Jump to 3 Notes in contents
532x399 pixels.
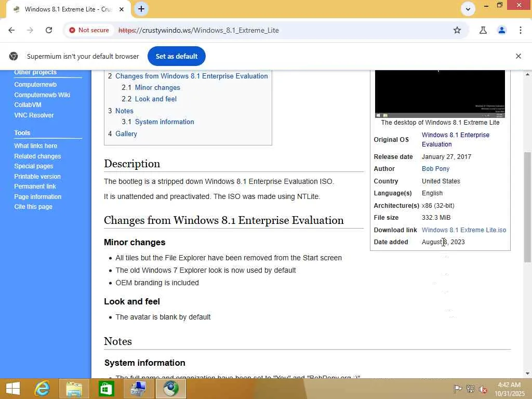(124, 111)
